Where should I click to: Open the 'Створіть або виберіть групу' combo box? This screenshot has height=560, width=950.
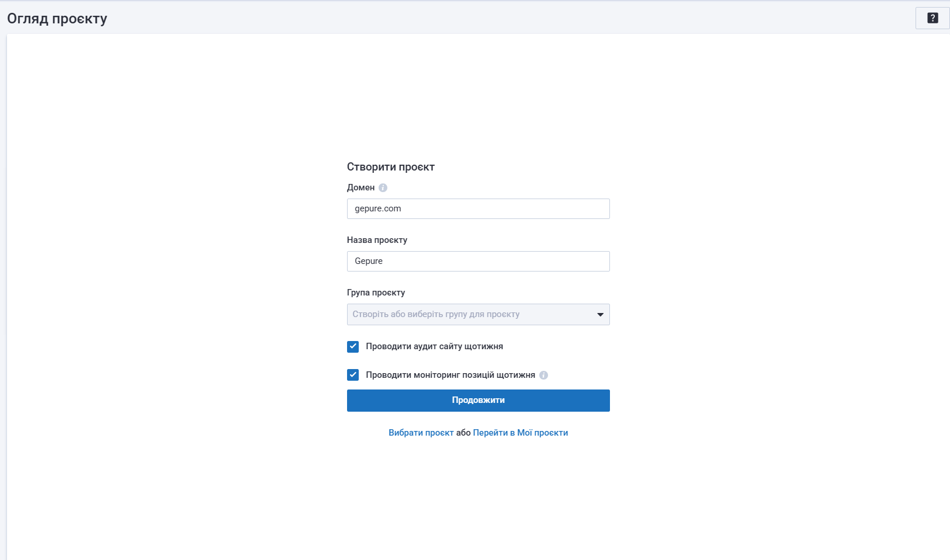coord(467,315)
